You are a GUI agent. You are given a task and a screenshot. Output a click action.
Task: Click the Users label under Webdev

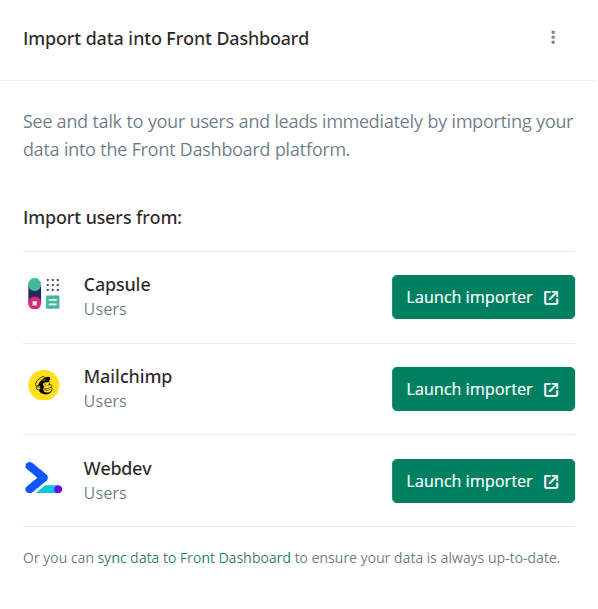pyautogui.click(x=105, y=493)
